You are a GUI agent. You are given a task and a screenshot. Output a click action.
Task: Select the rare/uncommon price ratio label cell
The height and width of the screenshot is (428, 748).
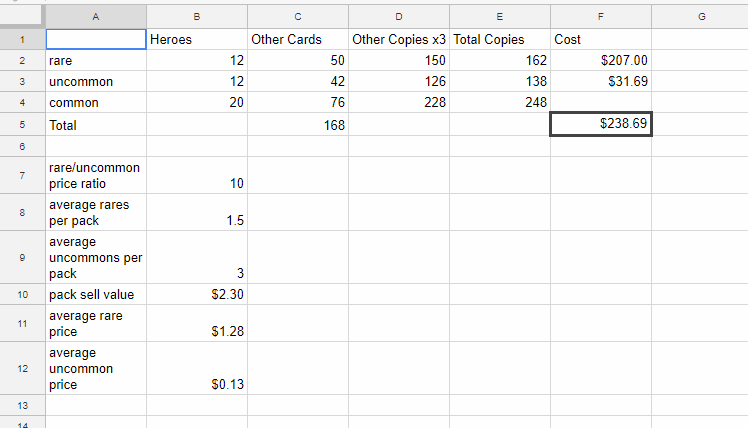[96, 175]
